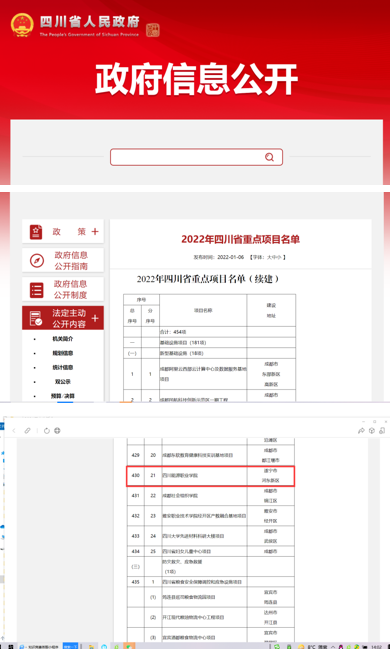Click the round blue taskbar app icon
390x649 pixels.
point(104,646)
